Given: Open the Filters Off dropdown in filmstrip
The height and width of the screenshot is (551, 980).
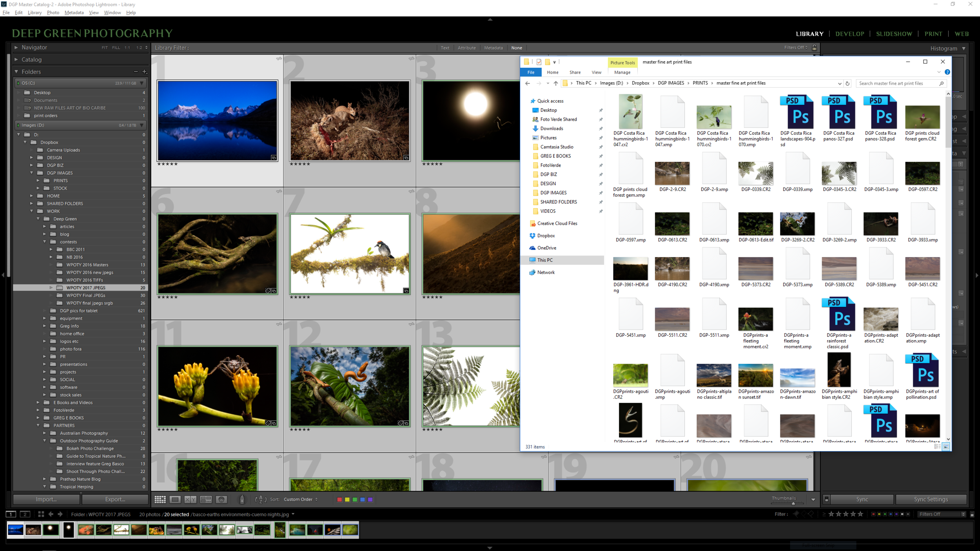Looking at the screenshot, I should click(942, 514).
